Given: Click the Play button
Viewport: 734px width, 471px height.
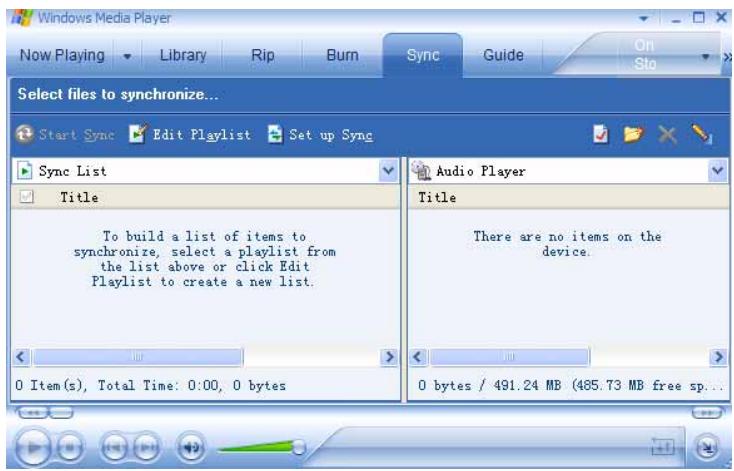Looking at the screenshot, I should [33, 448].
